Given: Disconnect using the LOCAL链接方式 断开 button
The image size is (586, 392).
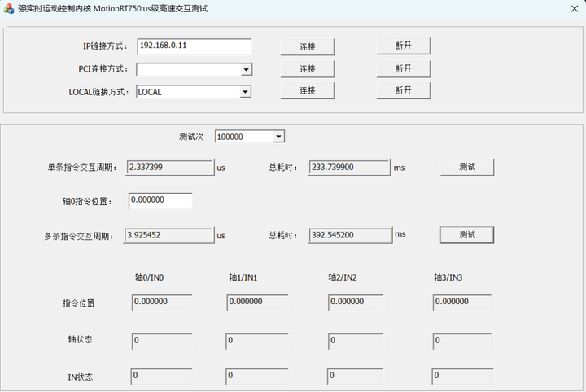Looking at the screenshot, I should [403, 89].
